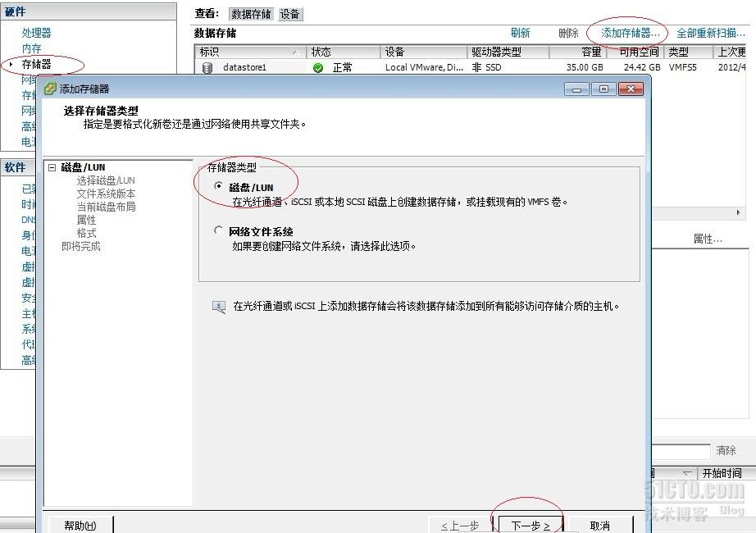Click the sort arrow in 标识 header
This screenshot has height=533, width=756.
pyautogui.click(x=295, y=52)
